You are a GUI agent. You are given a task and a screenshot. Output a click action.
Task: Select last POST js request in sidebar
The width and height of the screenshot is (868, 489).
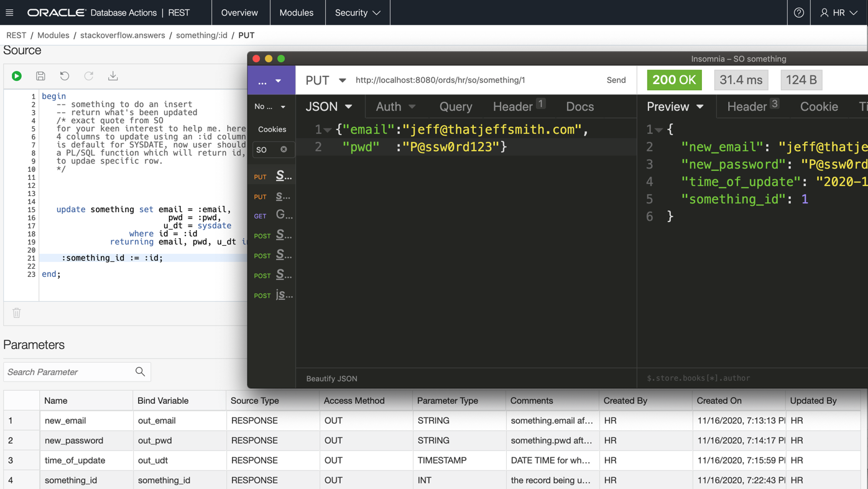point(272,295)
